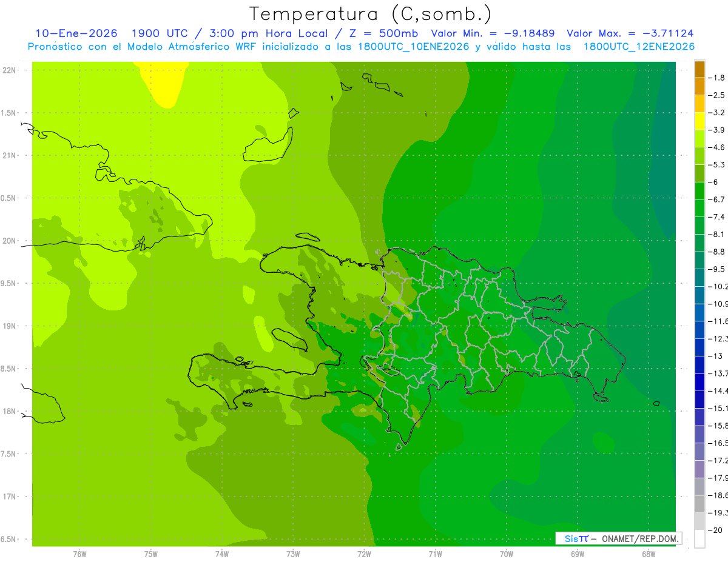The image size is (728, 562).
Task: Click the '75W' longitude label
Action: coord(151,554)
